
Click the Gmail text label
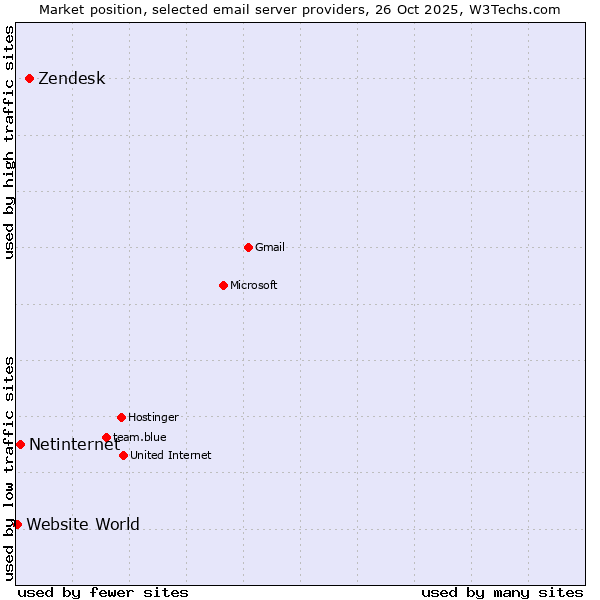coord(270,247)
